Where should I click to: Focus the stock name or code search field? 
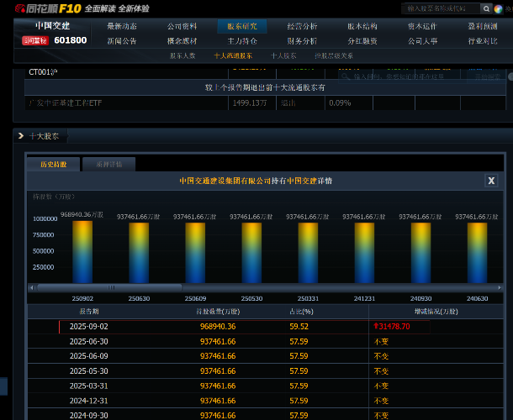click(442, 9)
